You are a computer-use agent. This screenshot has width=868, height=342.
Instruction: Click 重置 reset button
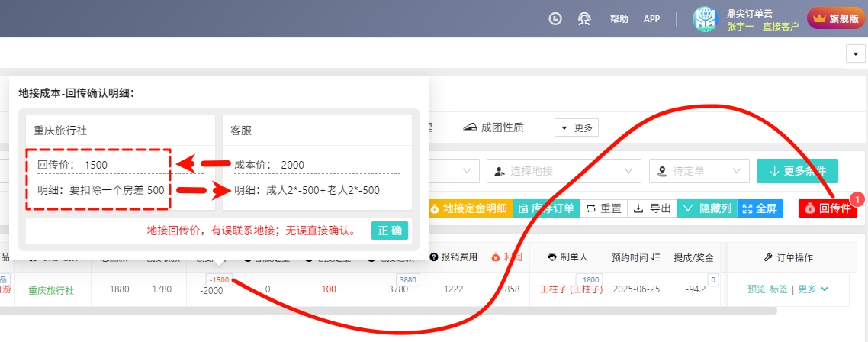pos(603,208)
